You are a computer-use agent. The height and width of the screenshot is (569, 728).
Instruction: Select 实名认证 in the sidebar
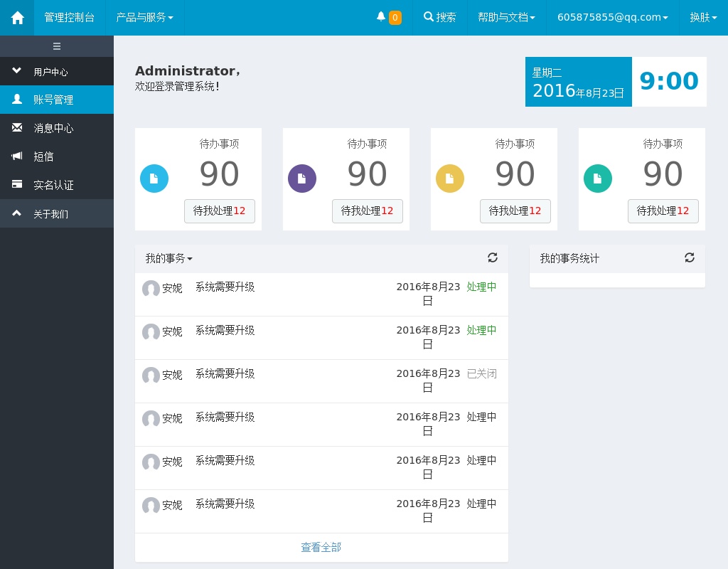point(53,185)
